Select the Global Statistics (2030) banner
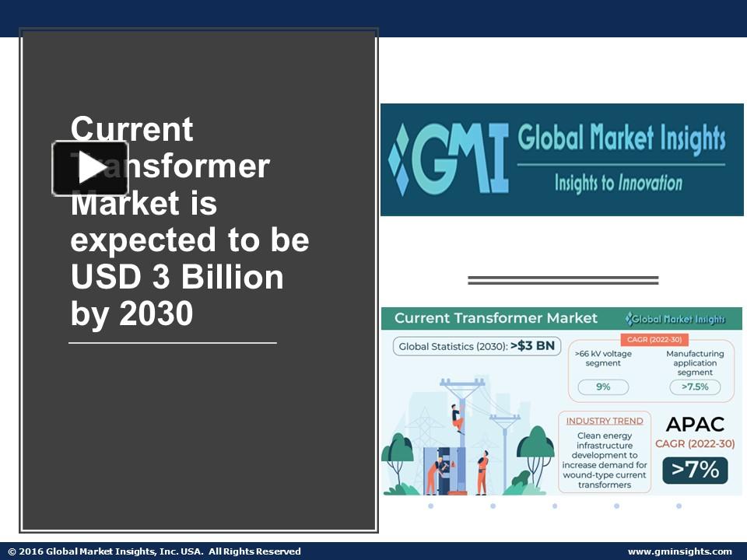Image resolution: width=747 pixels, height=560 pixels. tap(476, 346)
